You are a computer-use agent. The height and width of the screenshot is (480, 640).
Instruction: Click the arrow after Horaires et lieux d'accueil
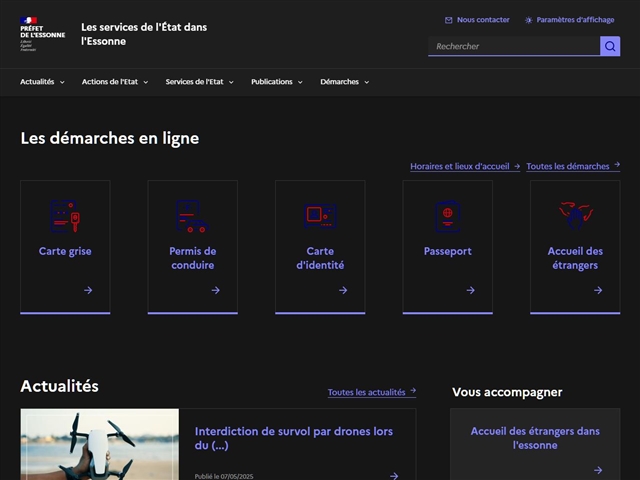click(517, 166)
